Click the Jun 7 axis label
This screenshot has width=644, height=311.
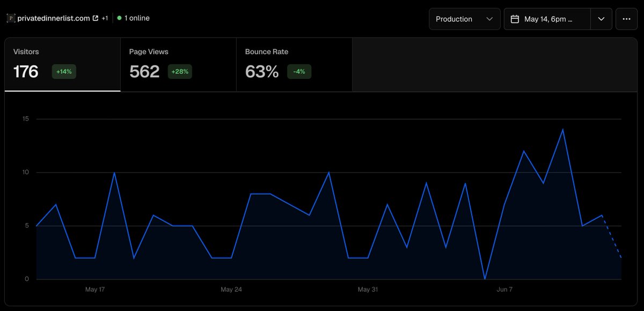click(x=504, y=290)
